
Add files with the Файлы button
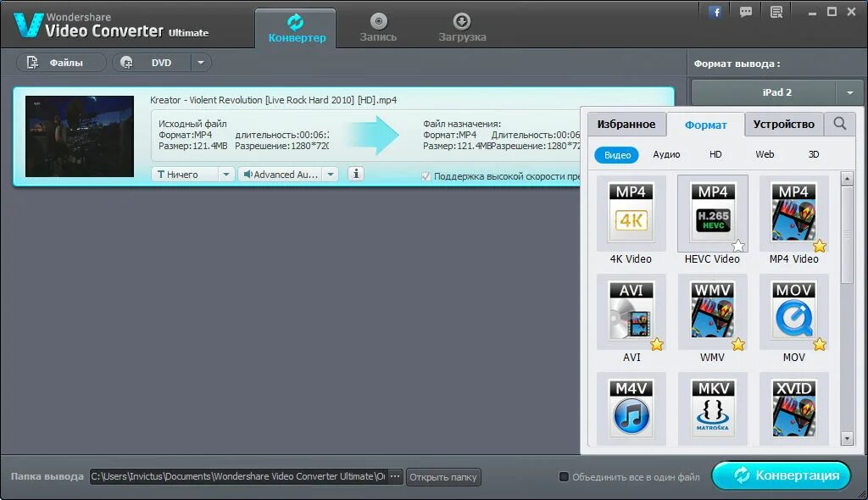[x=61, y=63]
